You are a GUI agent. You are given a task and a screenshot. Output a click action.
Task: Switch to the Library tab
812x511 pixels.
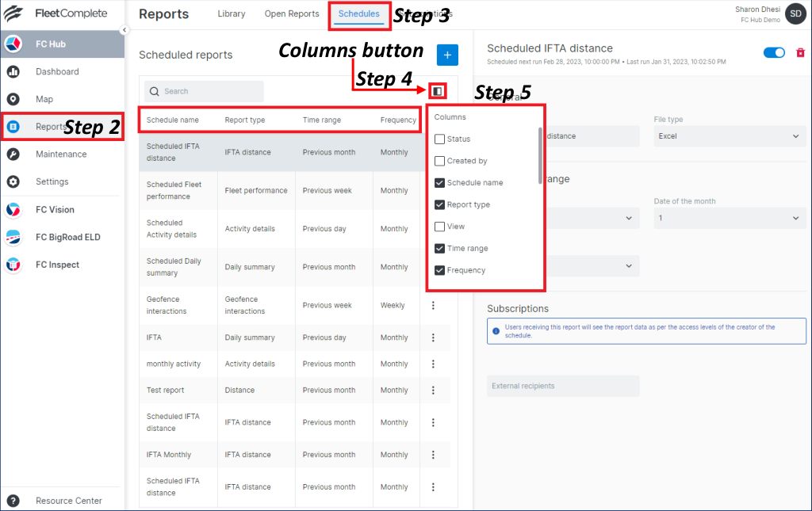232,14
